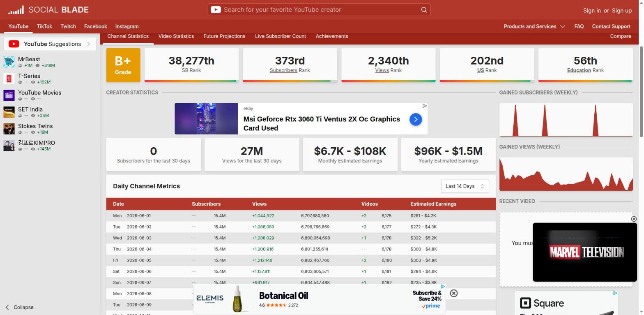The height and width of the screenshot is (315, 644).
Task: Open the SET India channel avatar
Action: [9, 112]
